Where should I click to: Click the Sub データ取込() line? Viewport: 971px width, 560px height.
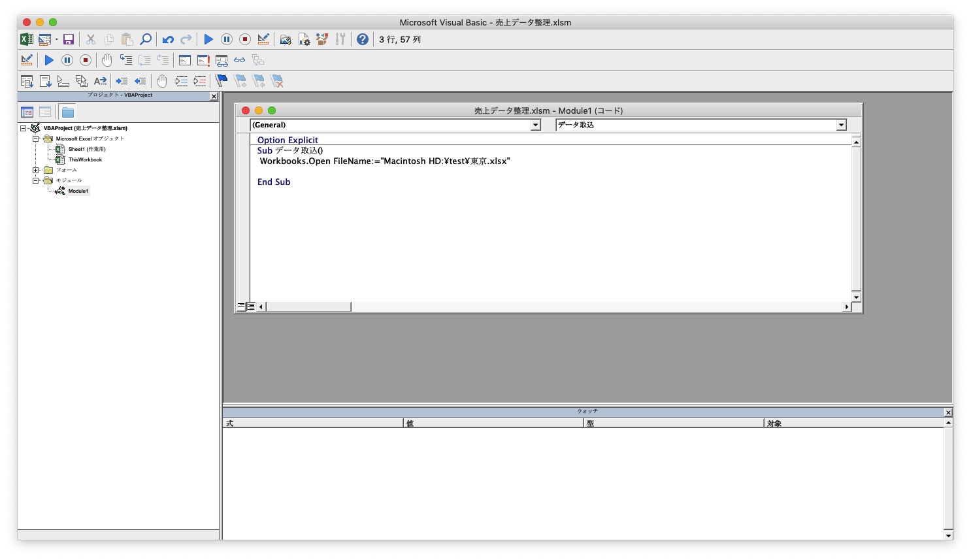[x=290, y=150]
